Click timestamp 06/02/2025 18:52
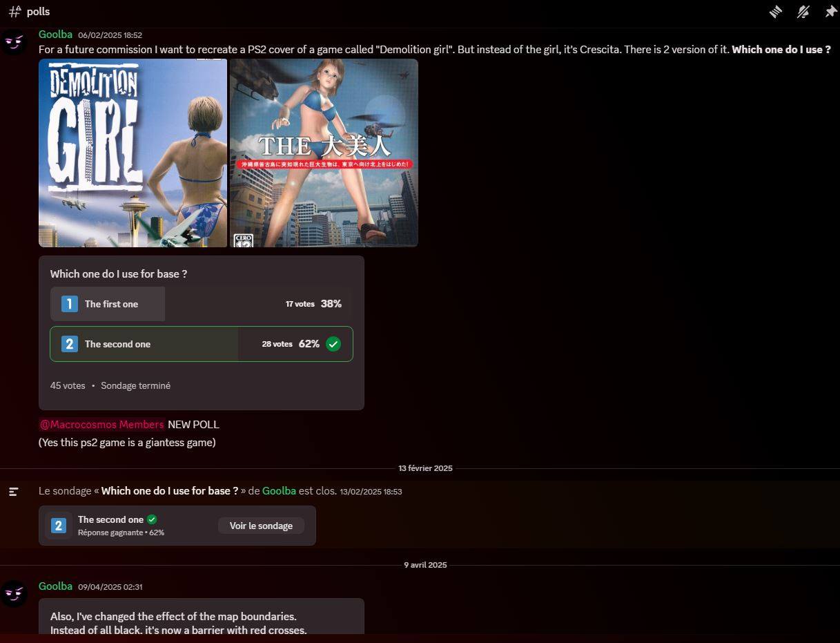Viewport: 840px width, 643px height. point(110,35)
